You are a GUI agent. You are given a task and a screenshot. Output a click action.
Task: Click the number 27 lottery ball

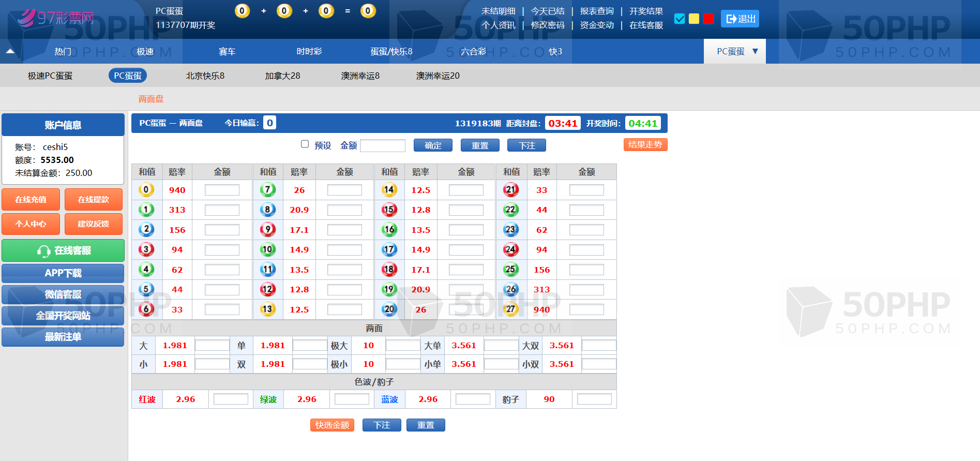click(x=510, y=309)
